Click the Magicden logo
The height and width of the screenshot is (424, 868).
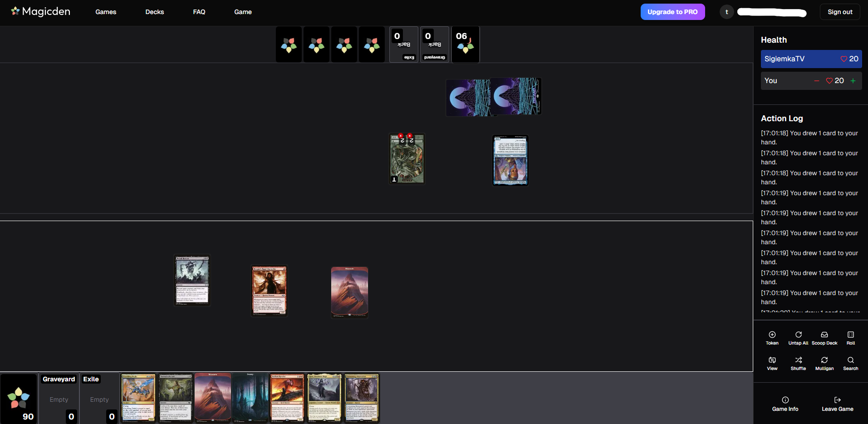(x=40, y=11)
